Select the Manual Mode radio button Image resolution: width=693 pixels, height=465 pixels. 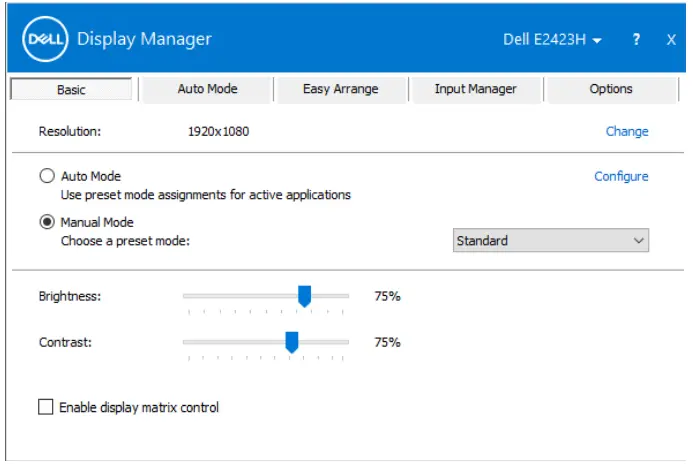pyautogui.click(x=47, y=222)
